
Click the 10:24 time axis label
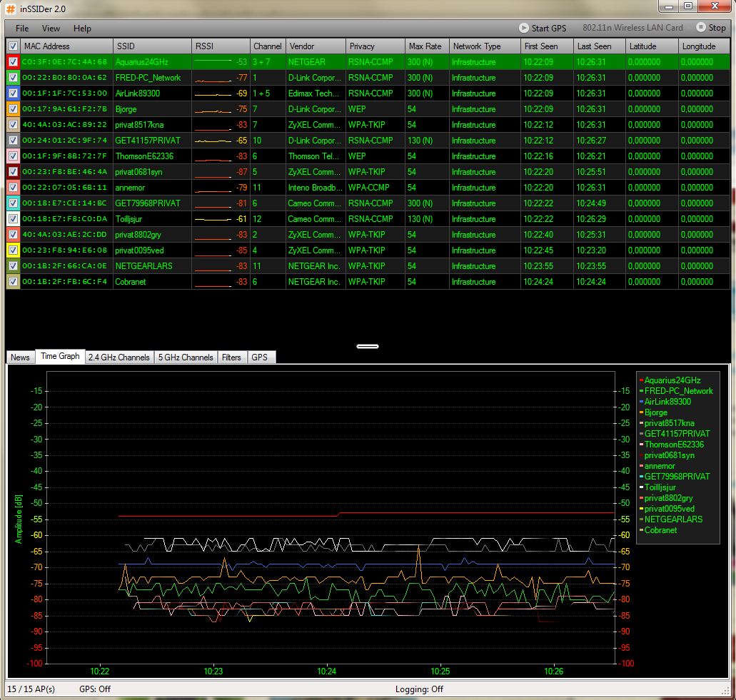point(327,671)
